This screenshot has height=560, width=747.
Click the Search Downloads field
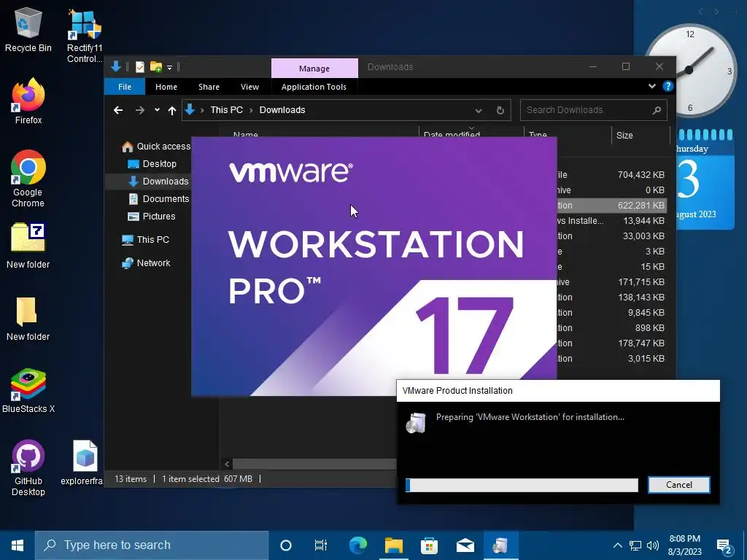(593, 110)
